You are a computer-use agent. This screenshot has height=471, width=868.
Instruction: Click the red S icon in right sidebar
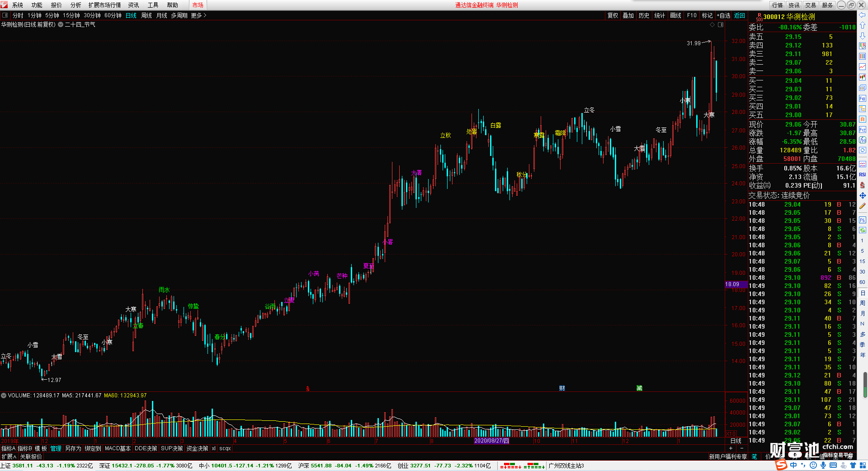(862, 185)
